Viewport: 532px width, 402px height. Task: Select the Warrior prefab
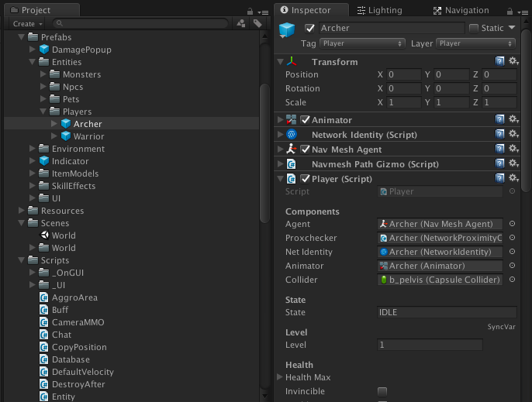coord(88,136)
